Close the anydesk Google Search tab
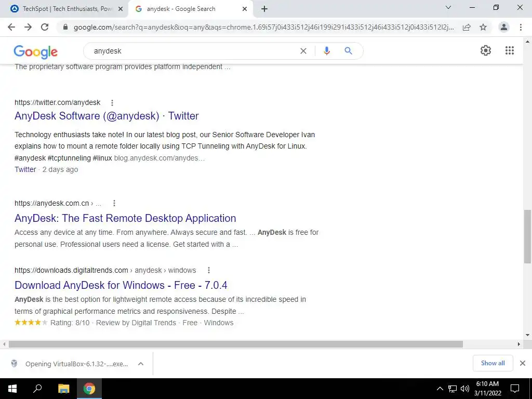 point(245,9)
